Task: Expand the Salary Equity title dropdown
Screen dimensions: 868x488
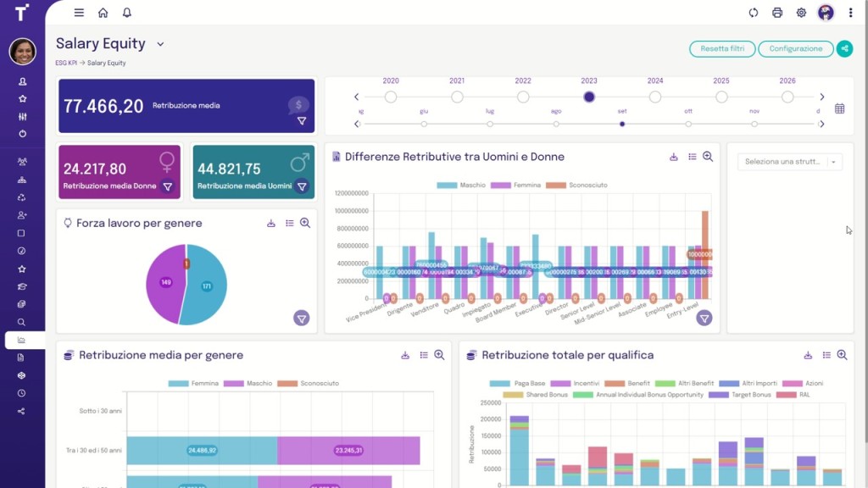Action: (160, 44)
